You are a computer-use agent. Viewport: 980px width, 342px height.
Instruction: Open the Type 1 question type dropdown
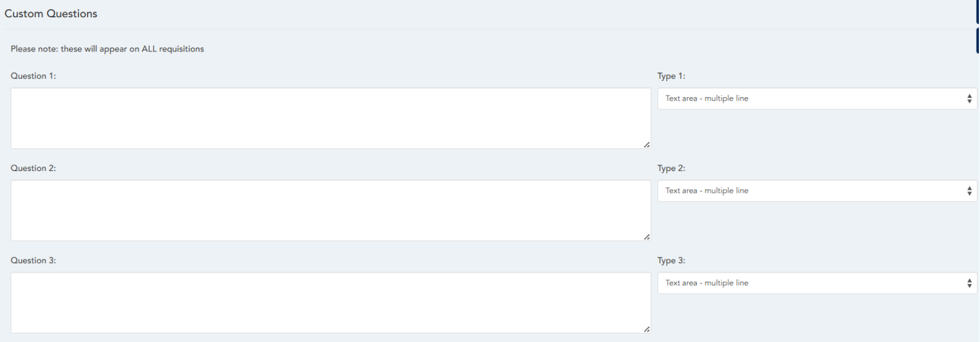tap(816, 99)
